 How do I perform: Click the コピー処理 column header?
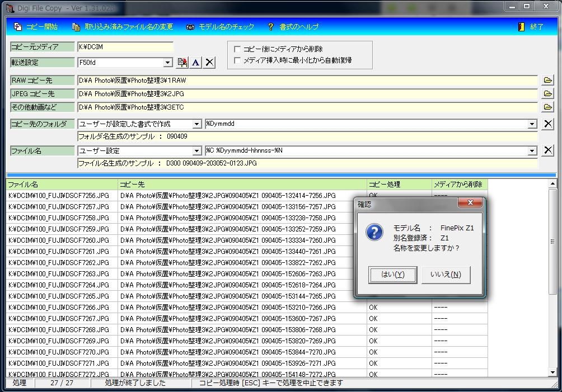point(399,185)
